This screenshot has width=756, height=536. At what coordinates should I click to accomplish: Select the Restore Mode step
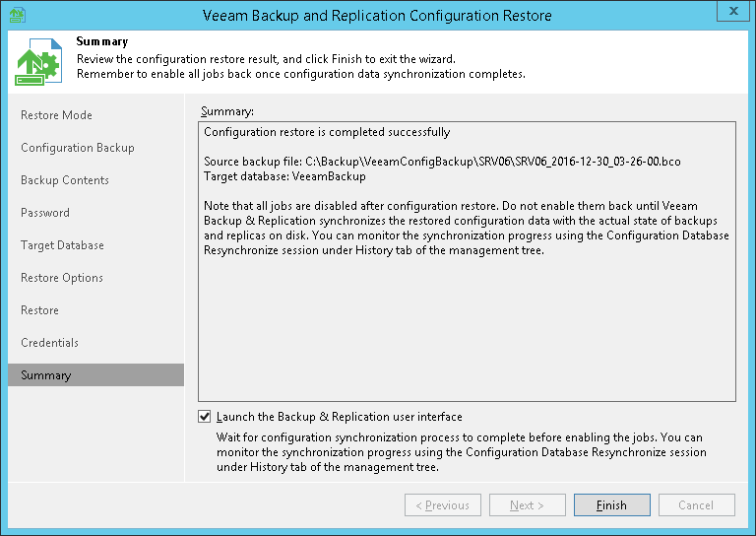point(56,115)
